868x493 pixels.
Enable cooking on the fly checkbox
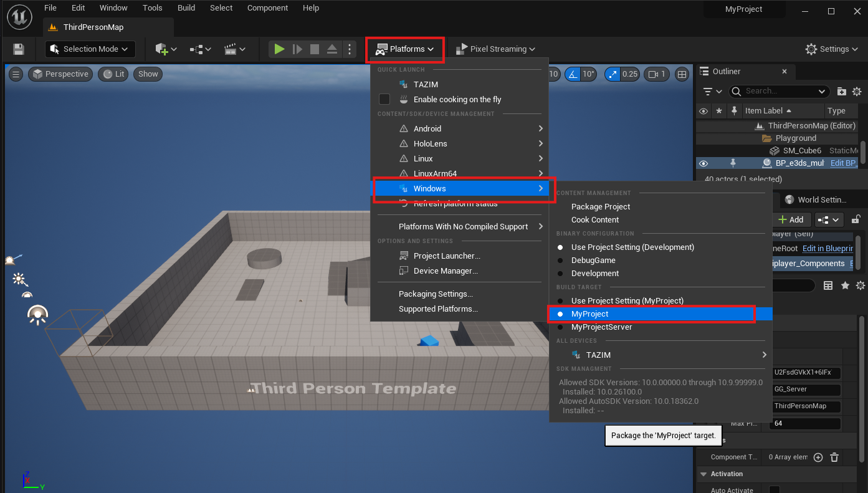(x=384, y=99)
